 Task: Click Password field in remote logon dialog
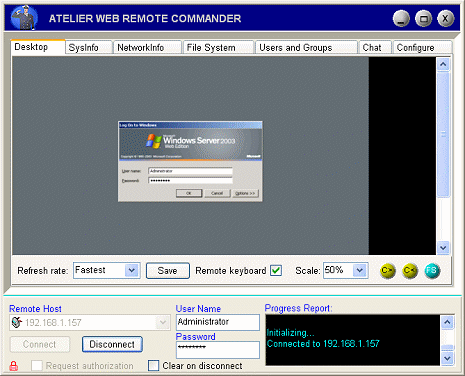pos(190,181)
